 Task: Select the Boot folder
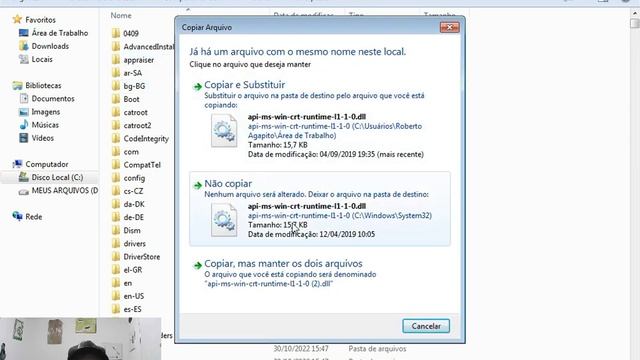[131, 99]
